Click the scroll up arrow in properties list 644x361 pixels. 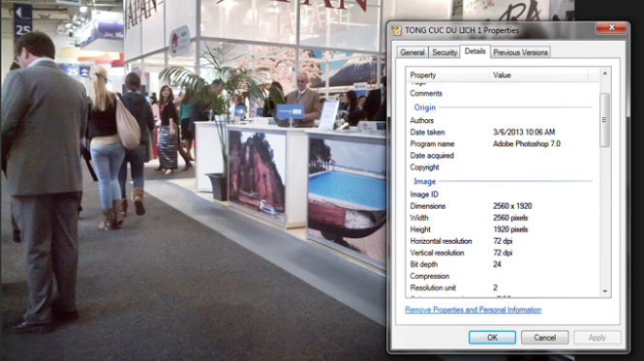click(x=604, y=74)
